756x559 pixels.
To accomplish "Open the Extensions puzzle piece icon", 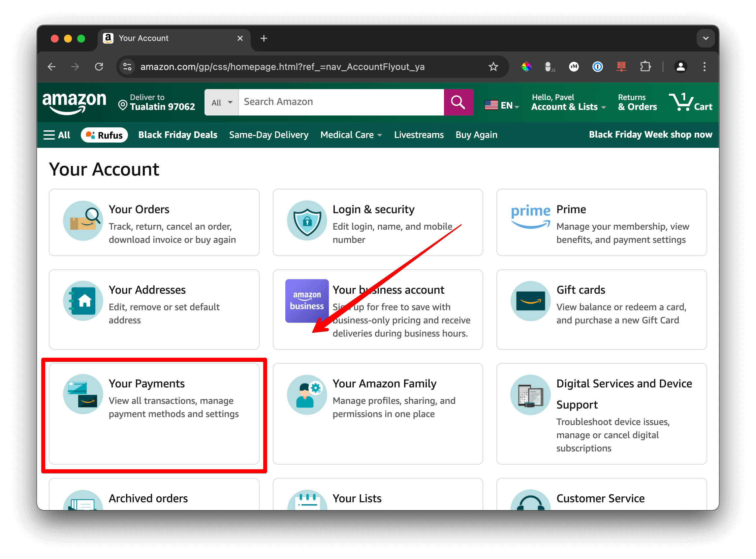I will coord(645,67).
